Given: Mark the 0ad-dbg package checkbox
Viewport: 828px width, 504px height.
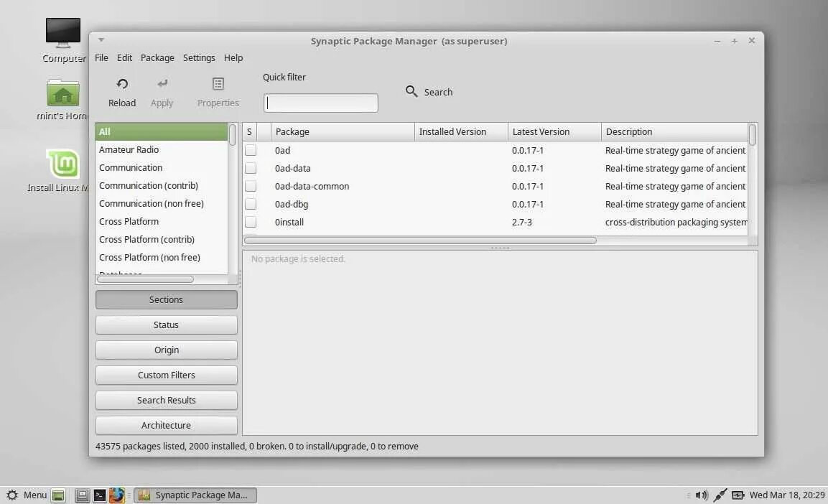Looking at the screenshot, I should [x=251, y=204].
